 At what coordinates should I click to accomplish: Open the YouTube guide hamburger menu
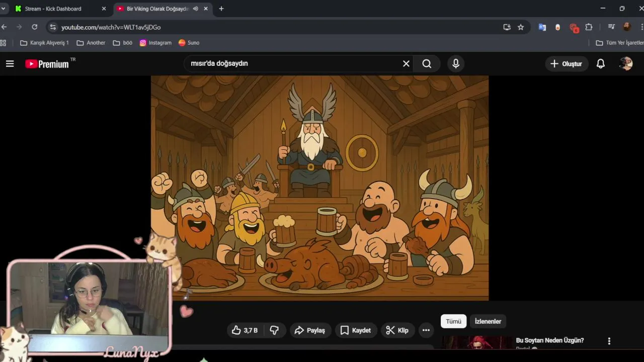(x=10, y=64)
